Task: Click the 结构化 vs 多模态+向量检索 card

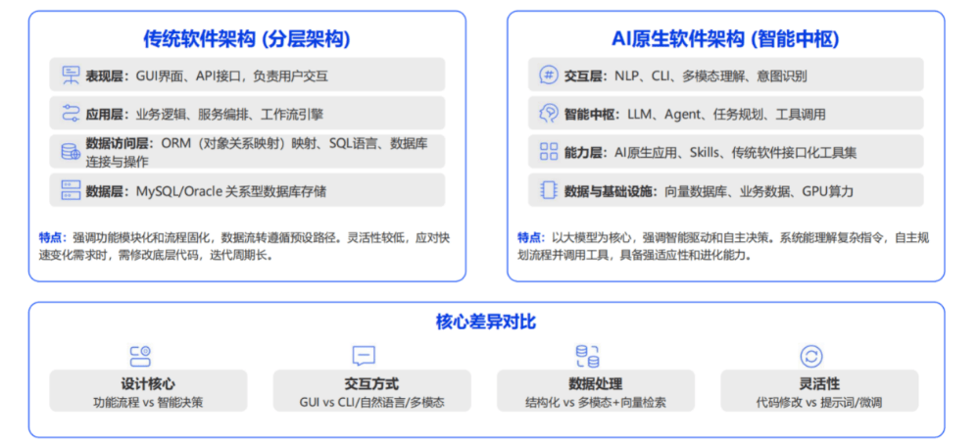Action: 595,392
